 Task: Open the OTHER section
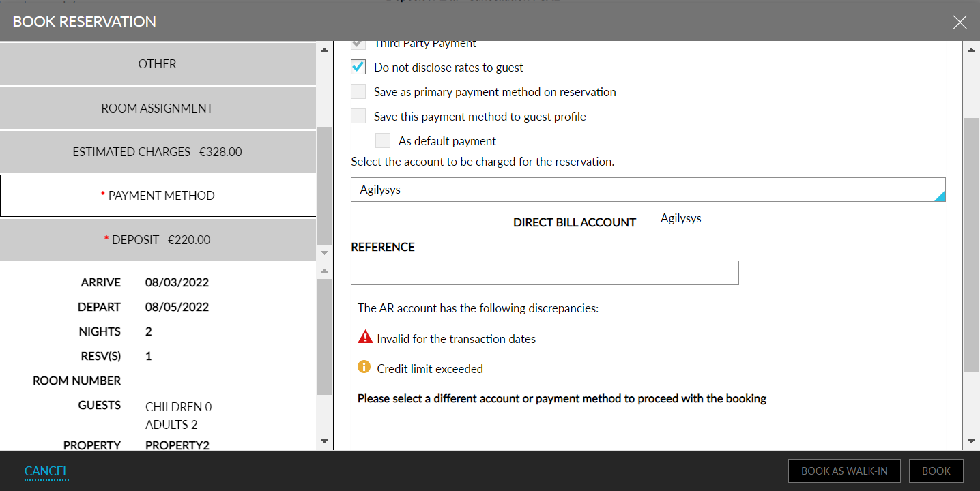pyautogui.click(x=158, y=64)
